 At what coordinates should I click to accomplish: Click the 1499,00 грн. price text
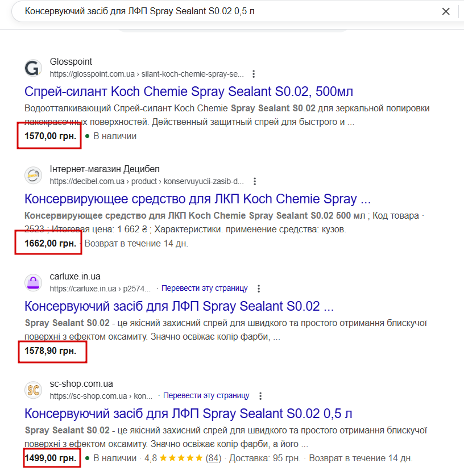(50, 458)
